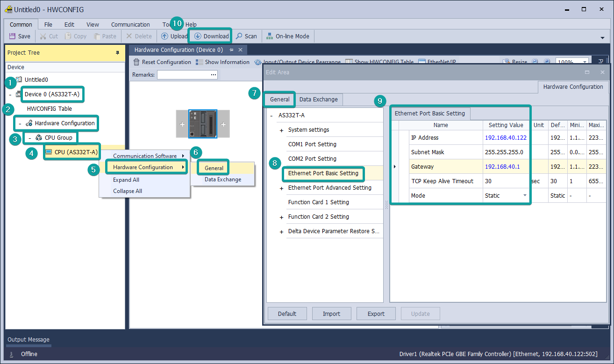Open the Communication menu
The image size is (614, 364).
click(130, 25)
